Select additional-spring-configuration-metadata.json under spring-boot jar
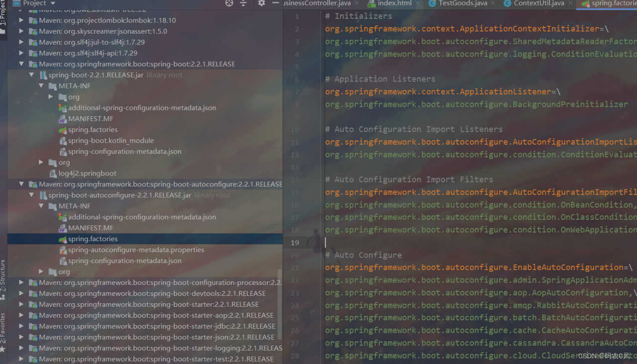 click(x=142, y=108)
